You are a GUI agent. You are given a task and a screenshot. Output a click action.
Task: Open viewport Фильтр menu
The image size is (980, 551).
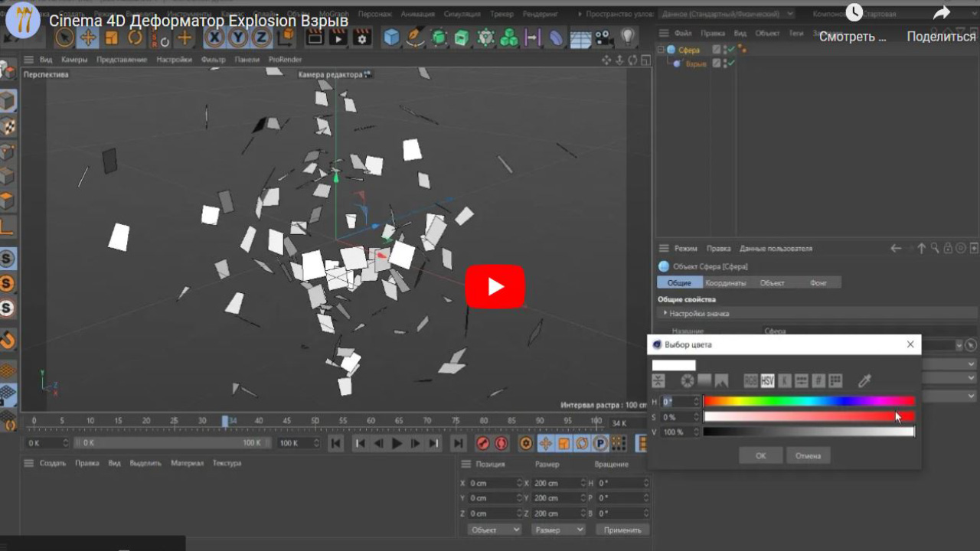click(214, 60)
